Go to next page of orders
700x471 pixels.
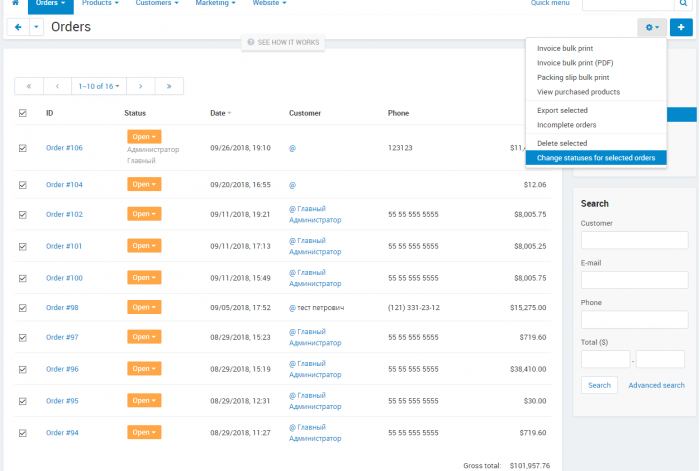[x=141, y=86]
